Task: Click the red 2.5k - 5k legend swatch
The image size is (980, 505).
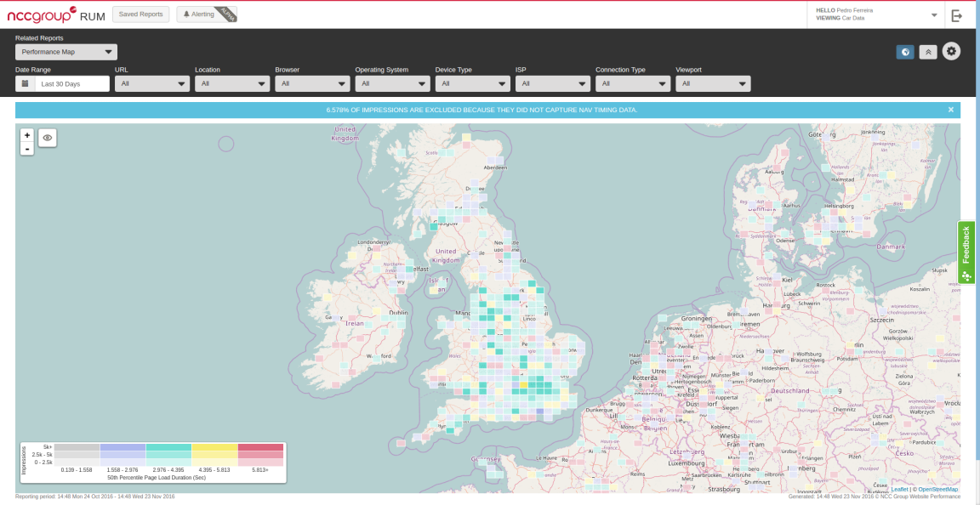Action: (260, 454)
